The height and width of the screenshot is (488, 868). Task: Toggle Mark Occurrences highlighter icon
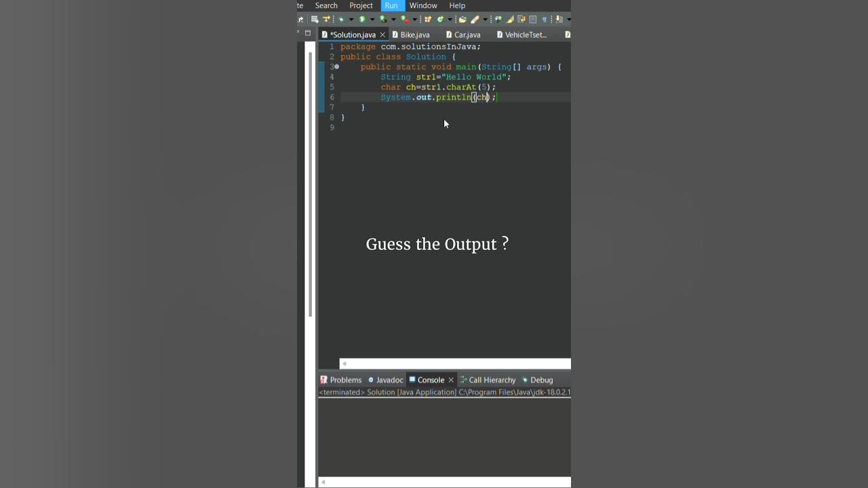coord(510,19)
